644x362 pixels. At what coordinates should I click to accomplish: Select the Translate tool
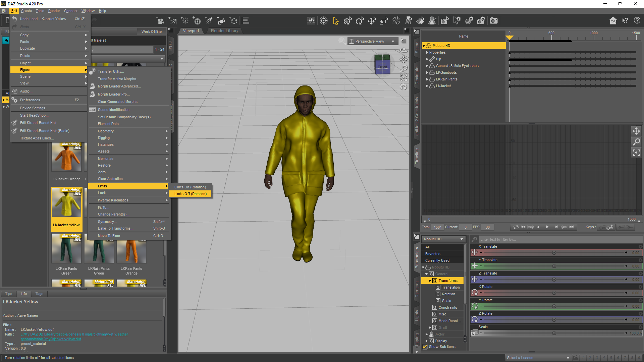(x=372, y=21)
